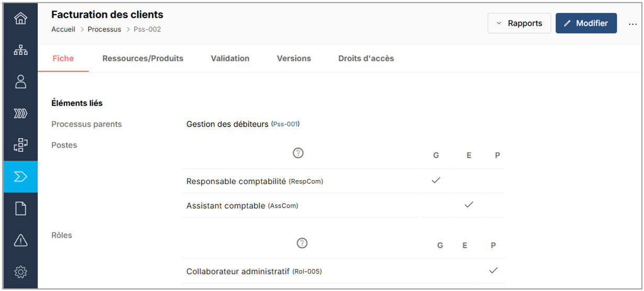Image resolution: width=644 pixels, height=291 pixels.
Task: Open the workflow diagram sidebar icon
Action: coord(20,145)
